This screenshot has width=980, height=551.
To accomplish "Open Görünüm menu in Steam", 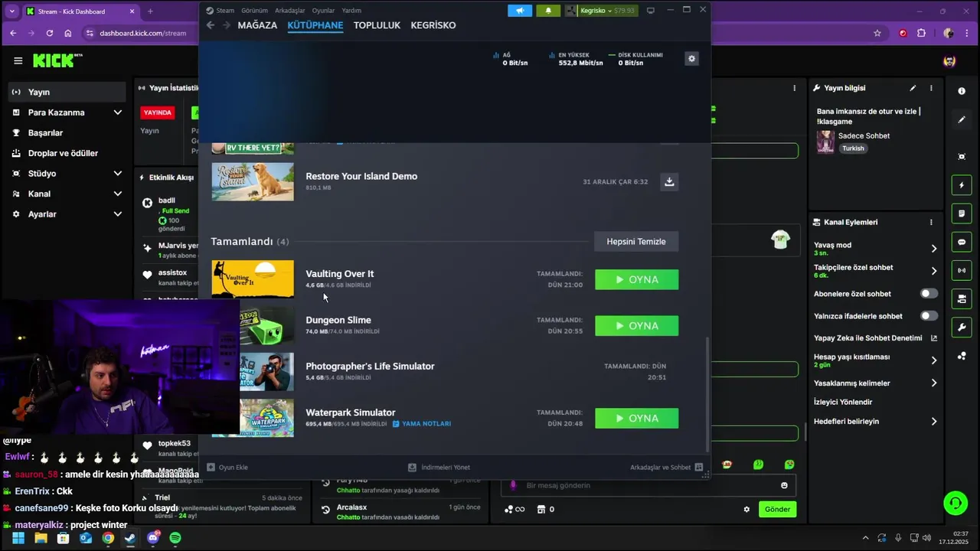I will (x=255, y=11).
